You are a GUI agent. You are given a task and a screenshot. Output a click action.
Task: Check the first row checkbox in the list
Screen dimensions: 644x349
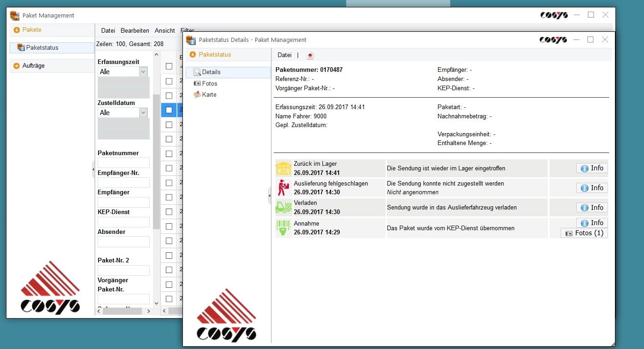[169, 81]
